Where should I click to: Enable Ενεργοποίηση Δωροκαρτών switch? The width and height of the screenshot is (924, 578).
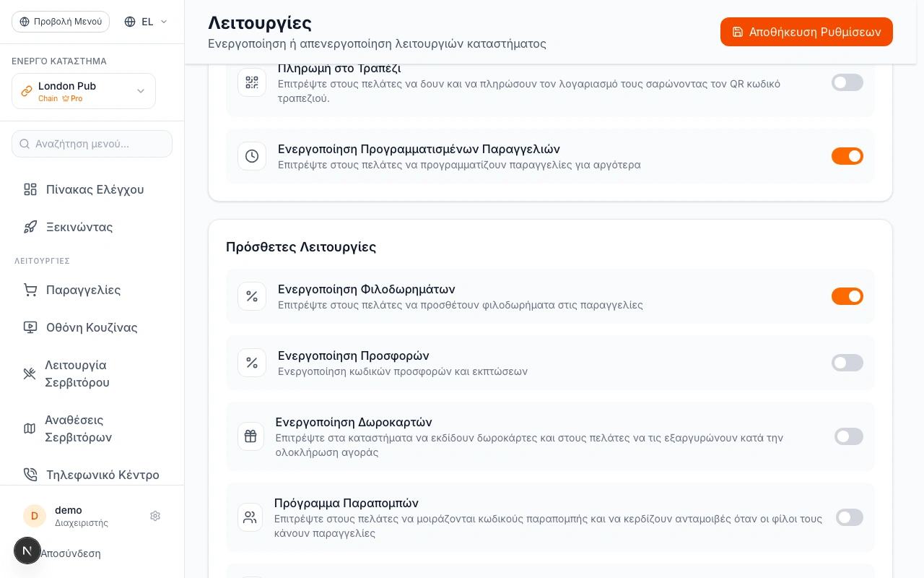click(849, 436)
